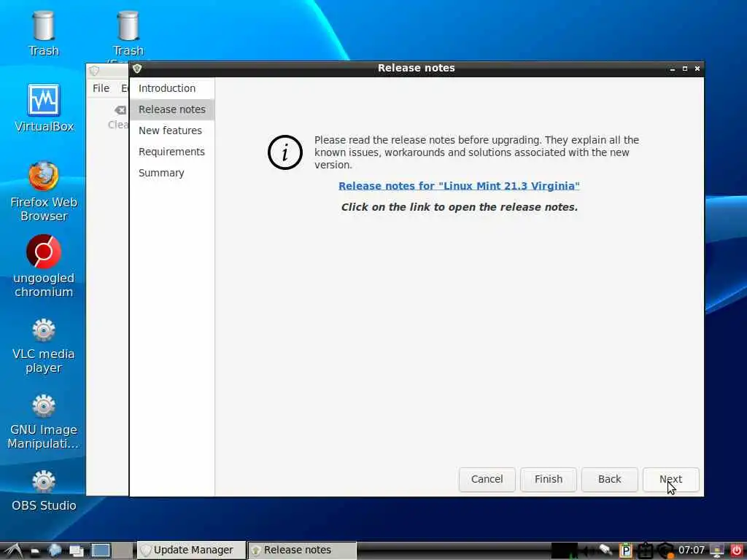Launch file manager from the panel

(35, 551)
